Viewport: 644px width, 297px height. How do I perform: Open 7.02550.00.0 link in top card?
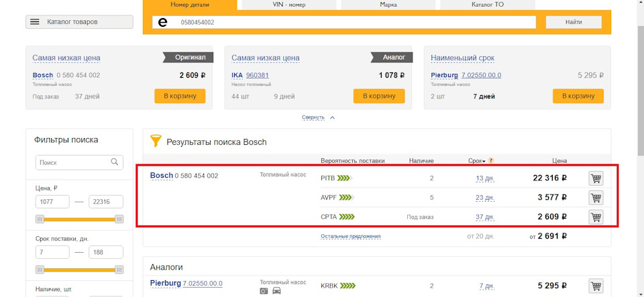[x=482, y=76]
